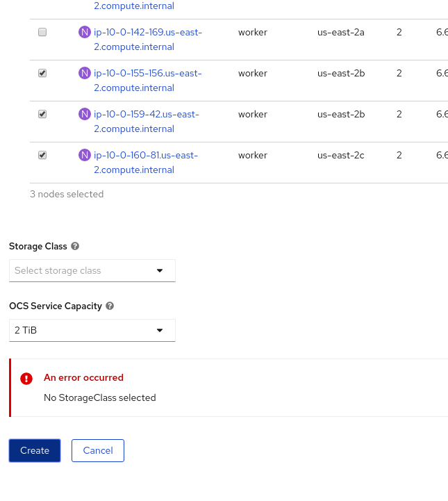This screenshot has width=448, height=501.
Task: Click OCS Service Capacity help icon
Action: pos(110,306)
